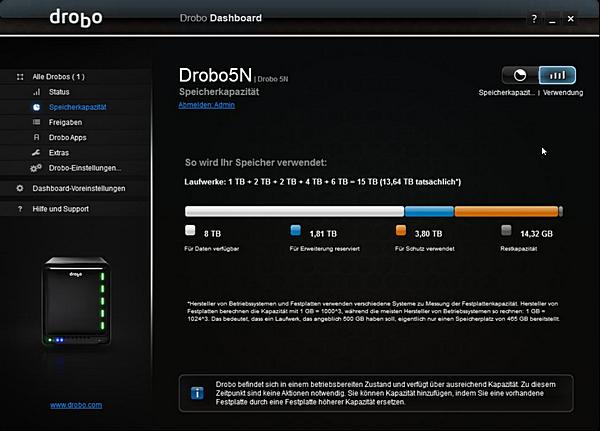Click the Drobo-Einstellungen gears icon
The height and width of the screenshot is (431, 600).
(x=36, y=168)
